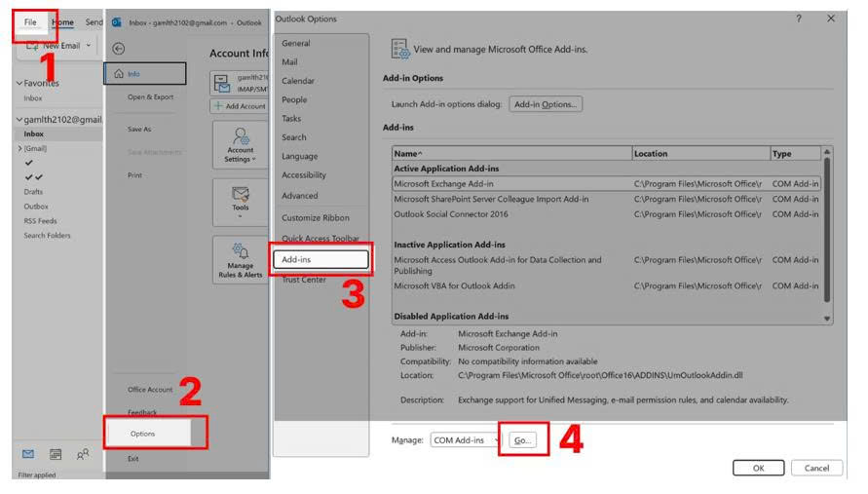Viewport: 868px width, 494px height.
Task: Select Mail category in Outlook Options
Action: [x=289, y=62]
